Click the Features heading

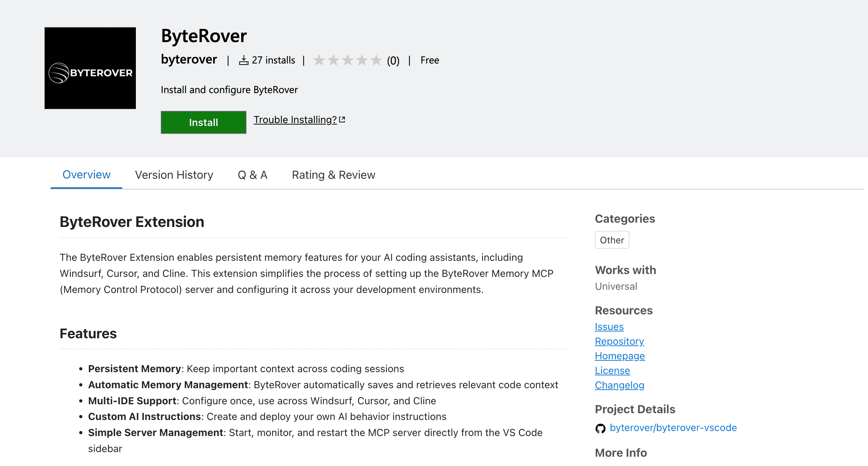pos(88,333)
